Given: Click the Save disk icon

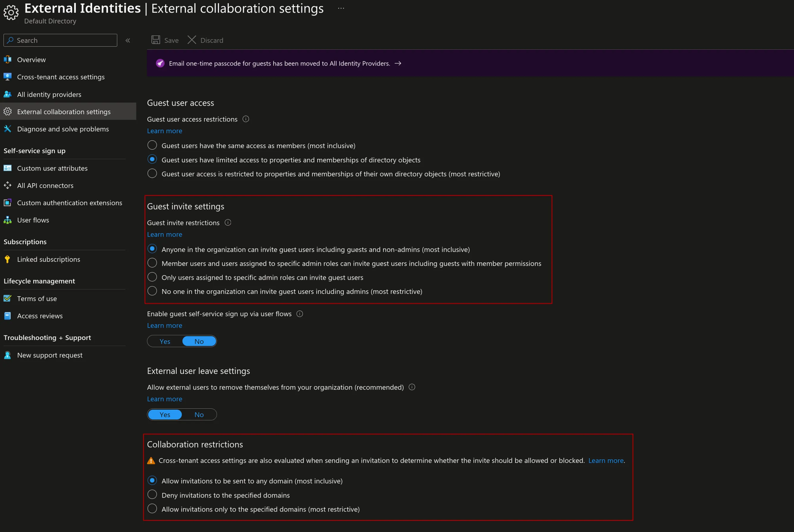Looking at the screenshot, I should [x=155, y=40].
